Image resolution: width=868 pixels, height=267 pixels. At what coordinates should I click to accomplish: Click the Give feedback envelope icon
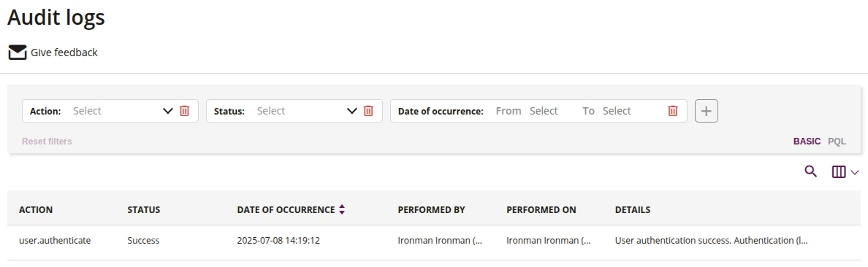pos(17,53)
